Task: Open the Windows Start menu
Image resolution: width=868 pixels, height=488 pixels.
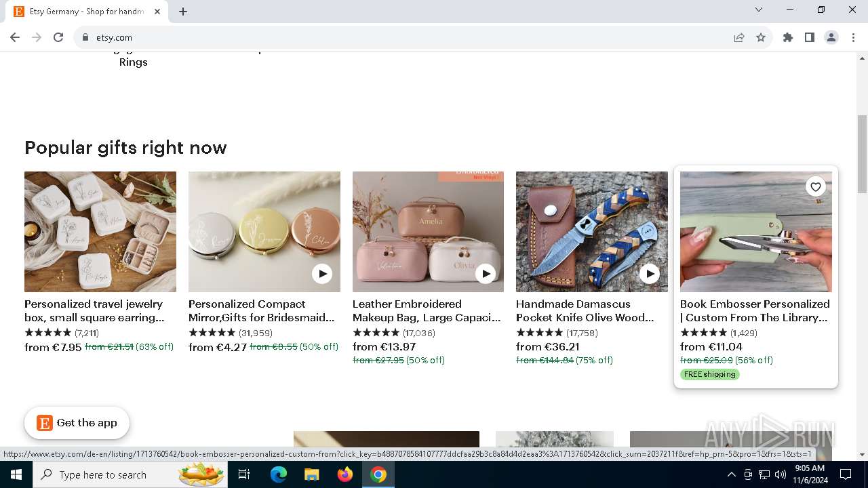Action: tap(16, 474)
